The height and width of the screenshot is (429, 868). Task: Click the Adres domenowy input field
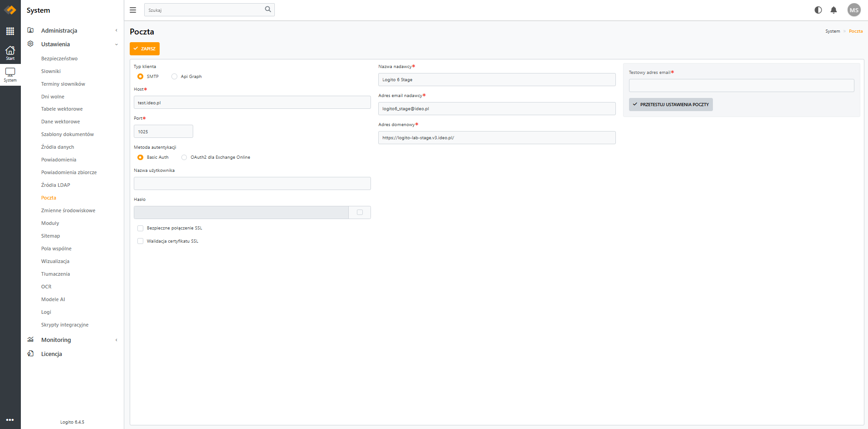click(497, 138)
